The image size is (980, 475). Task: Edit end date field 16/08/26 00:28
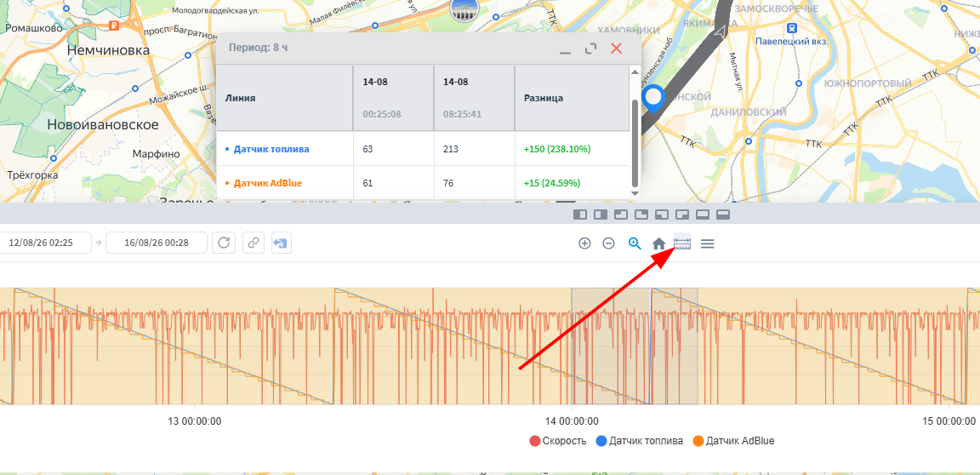(157, 243)
